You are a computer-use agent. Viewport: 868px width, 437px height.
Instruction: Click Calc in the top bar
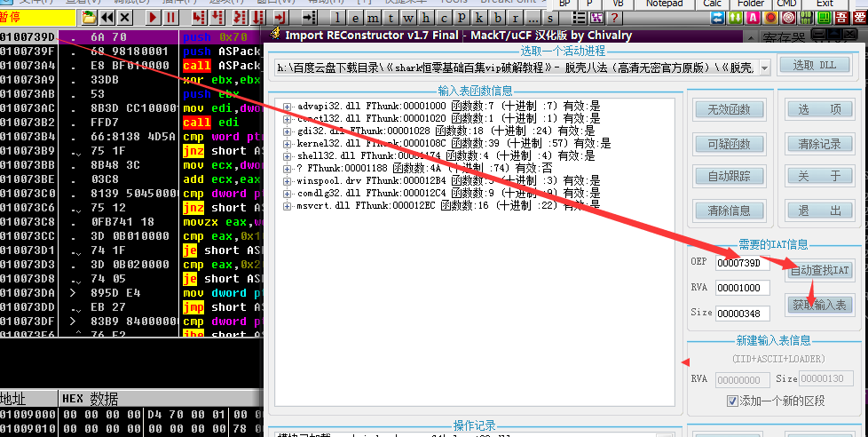tap(713, 4)
